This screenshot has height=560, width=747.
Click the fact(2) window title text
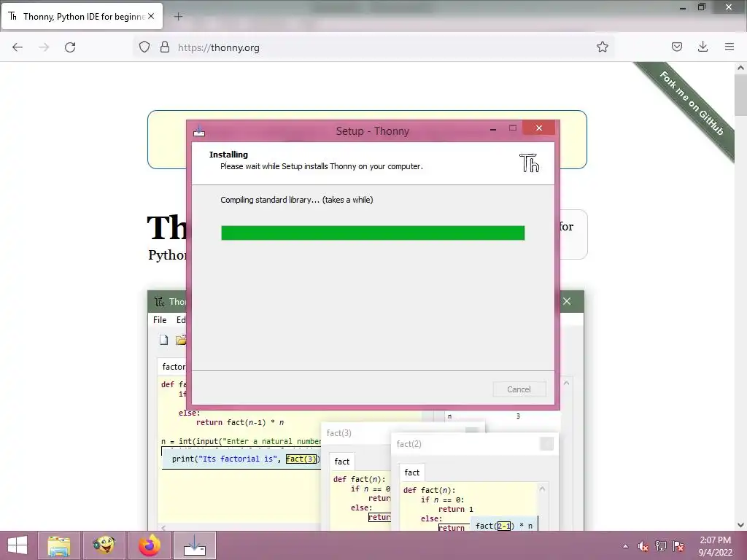pyautogui.click(x=409, y=444)
